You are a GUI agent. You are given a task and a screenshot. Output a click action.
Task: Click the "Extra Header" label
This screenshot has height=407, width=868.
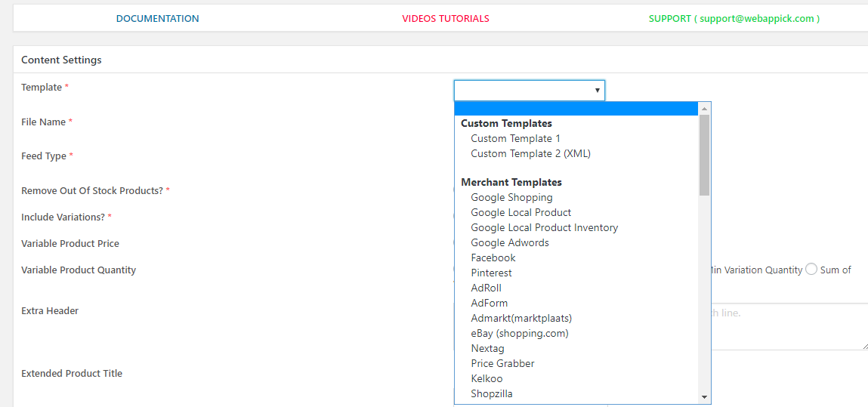[x=50, y=311]
